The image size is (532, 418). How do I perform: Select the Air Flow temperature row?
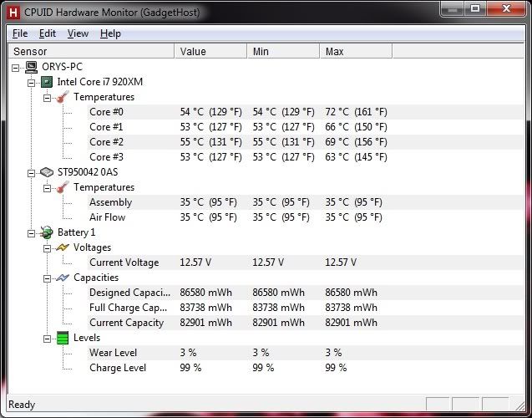tap(305, 217)
